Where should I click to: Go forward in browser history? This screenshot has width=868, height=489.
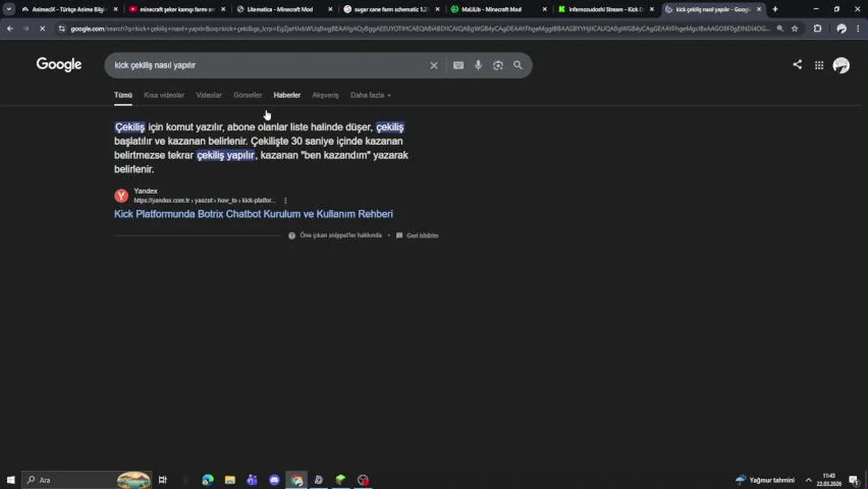26,29
